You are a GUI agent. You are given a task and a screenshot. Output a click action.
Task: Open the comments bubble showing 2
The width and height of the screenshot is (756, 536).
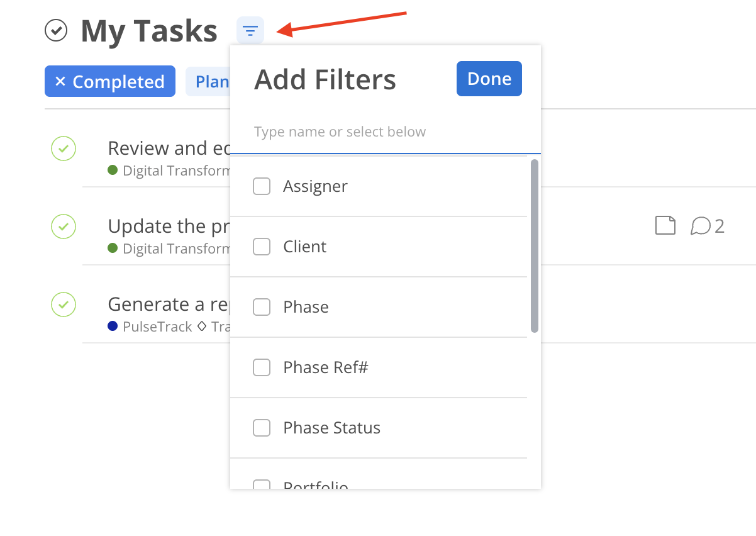pos(708,226)
